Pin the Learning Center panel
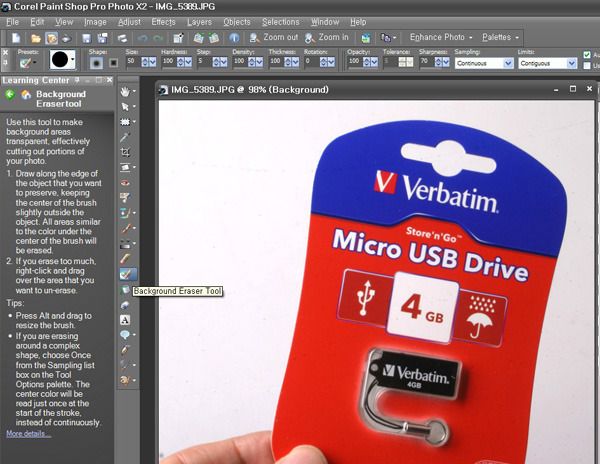The width and height of the screenshot is (600, 464). (77, 80)
